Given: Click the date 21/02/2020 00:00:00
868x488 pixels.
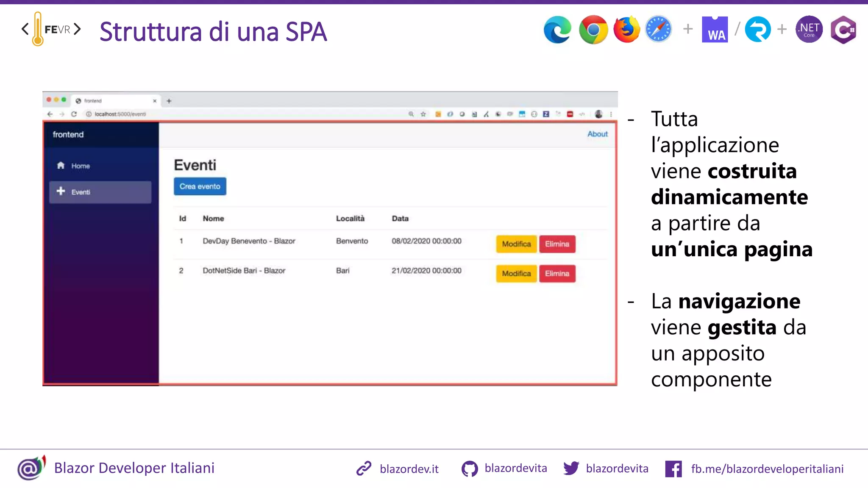Looking at the screenshot, I should [426, 271].
